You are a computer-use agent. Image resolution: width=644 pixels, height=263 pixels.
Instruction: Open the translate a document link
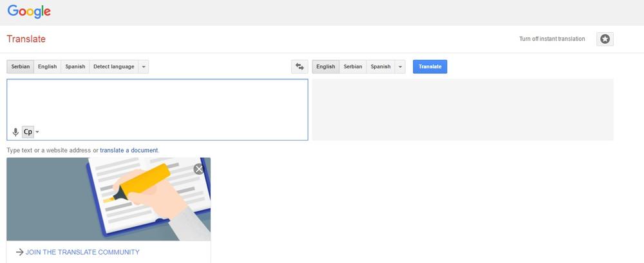[x=129, y=150]
